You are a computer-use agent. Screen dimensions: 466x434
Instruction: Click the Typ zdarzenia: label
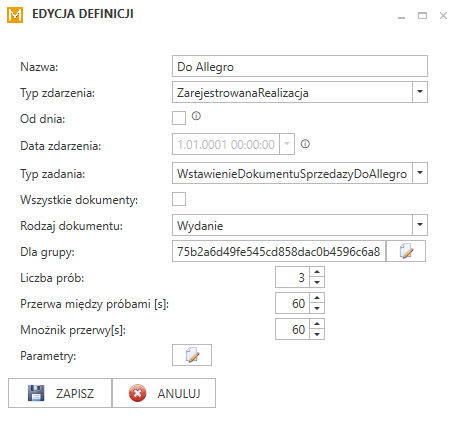(x=58, y=93)
